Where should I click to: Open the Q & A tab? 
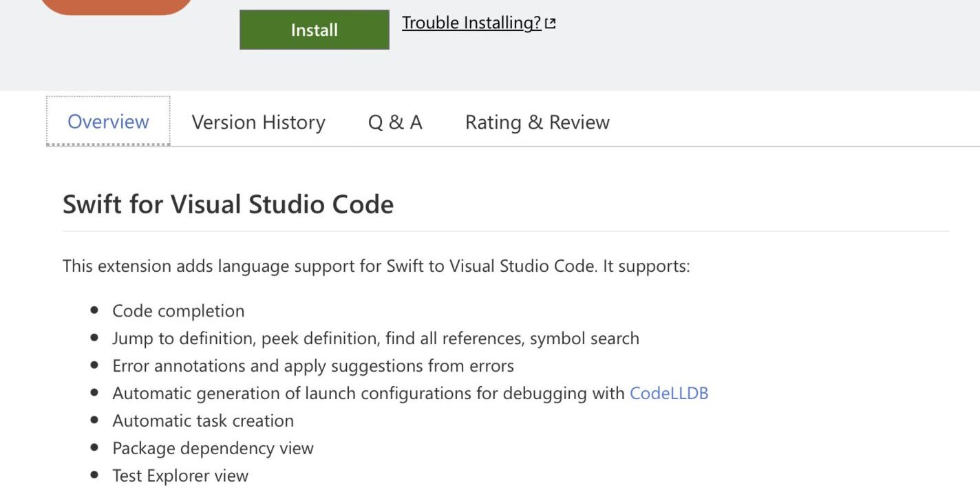pos(394,122)
